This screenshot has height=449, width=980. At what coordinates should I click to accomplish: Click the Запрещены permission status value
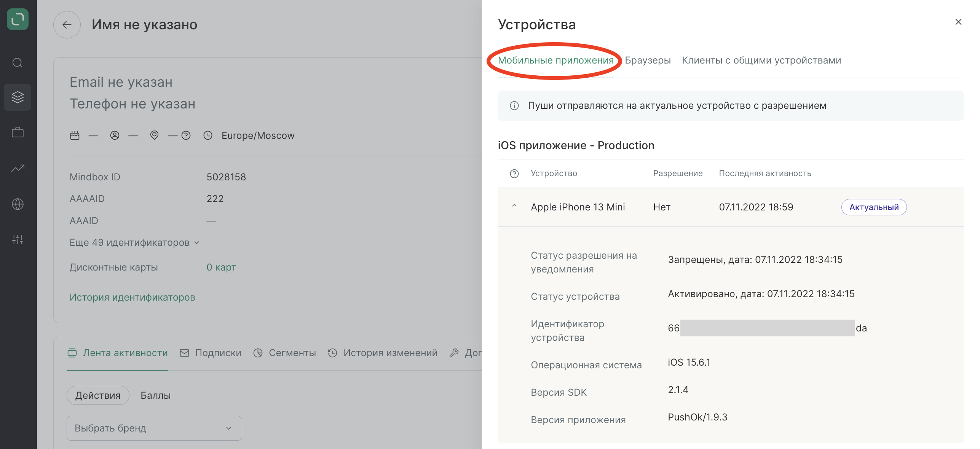755,260
